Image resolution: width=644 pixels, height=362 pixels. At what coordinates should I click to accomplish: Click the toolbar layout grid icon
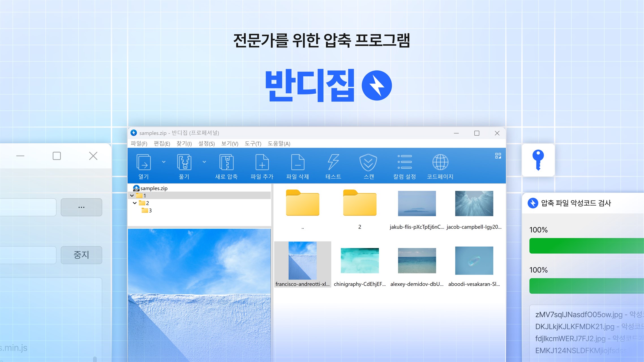498,156
